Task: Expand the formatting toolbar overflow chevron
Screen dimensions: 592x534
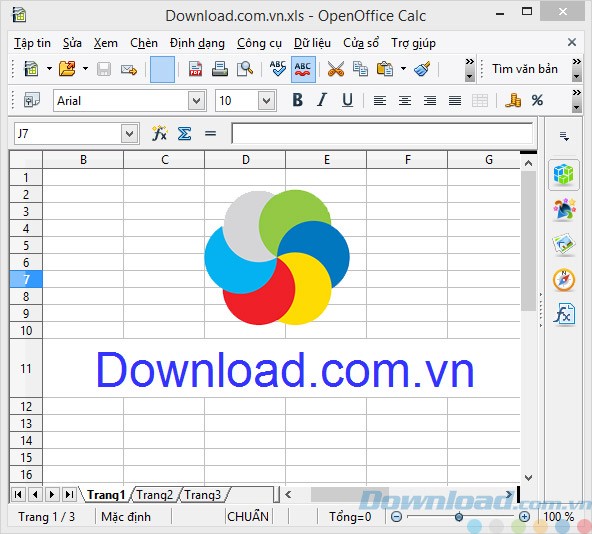Action: coord(577,100)
